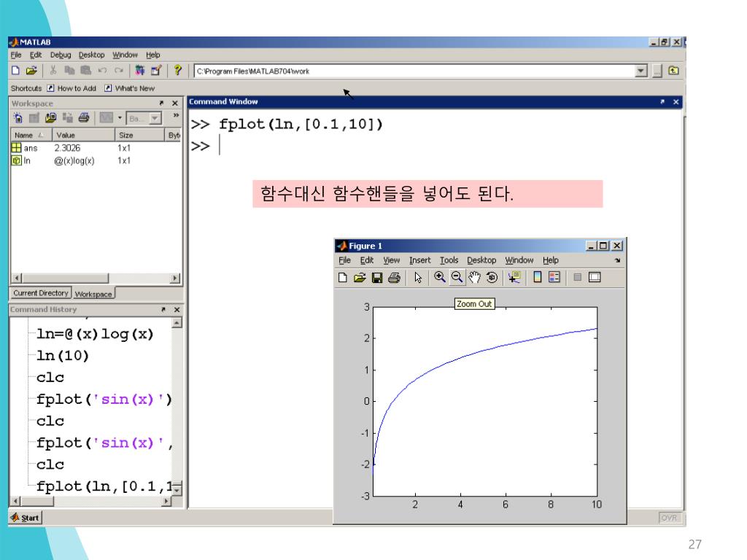Undock the Workspace panel

pos(161,103)
